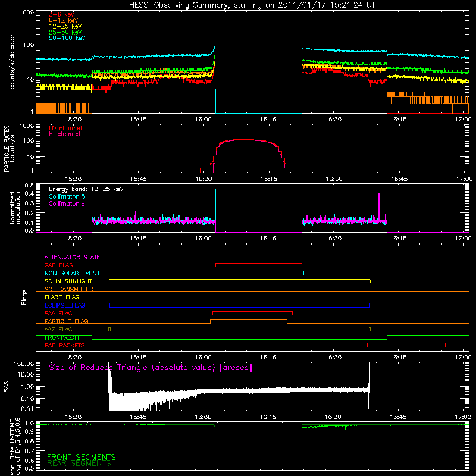476x476 pixels.
Task: Click the Mon. Rate LIVETIME axis label
Action: coord(15,446)
